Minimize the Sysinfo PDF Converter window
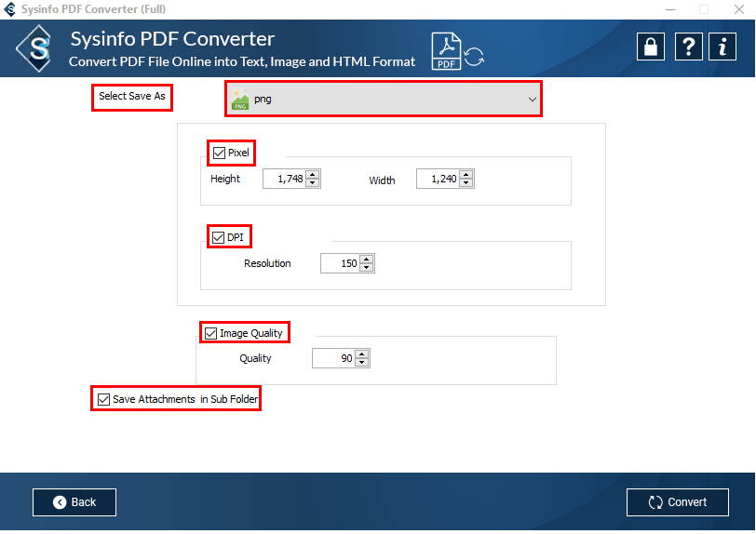Image resolution: width=756 pixels, height=534 pixels. (670, 9)
